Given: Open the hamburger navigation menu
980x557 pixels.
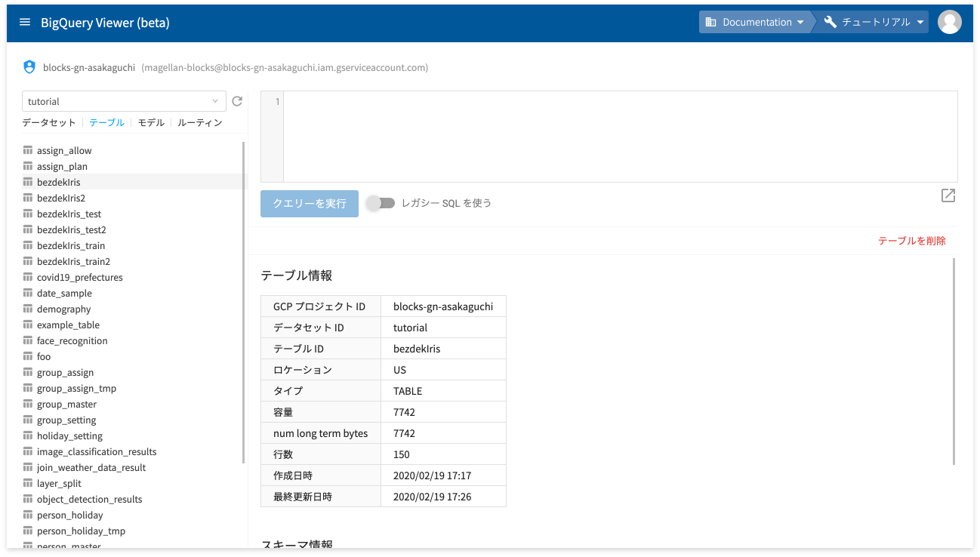Looking at the screenshot, I should 25,22.
